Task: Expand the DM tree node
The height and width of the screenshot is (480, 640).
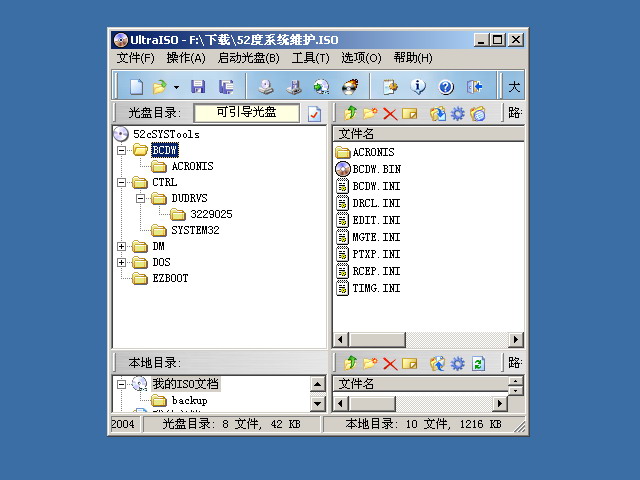Action: [121, 246]
